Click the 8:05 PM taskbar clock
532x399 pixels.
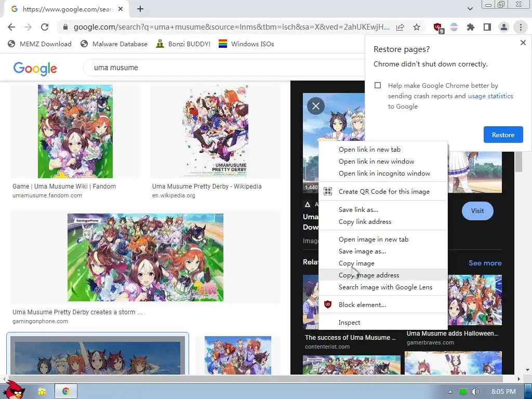[x=503, y=392]
